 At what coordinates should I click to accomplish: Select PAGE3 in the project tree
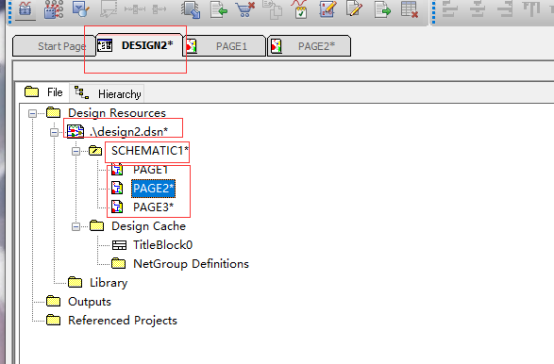coord(153,207)
